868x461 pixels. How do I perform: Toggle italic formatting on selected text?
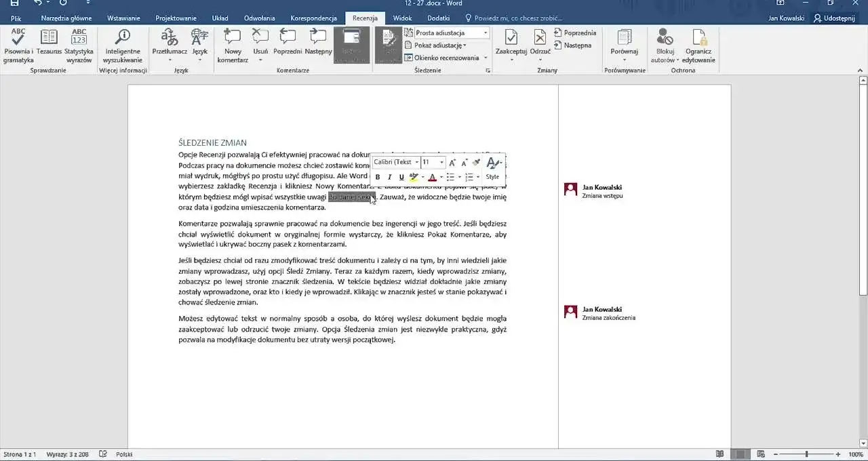pos(389,176)
